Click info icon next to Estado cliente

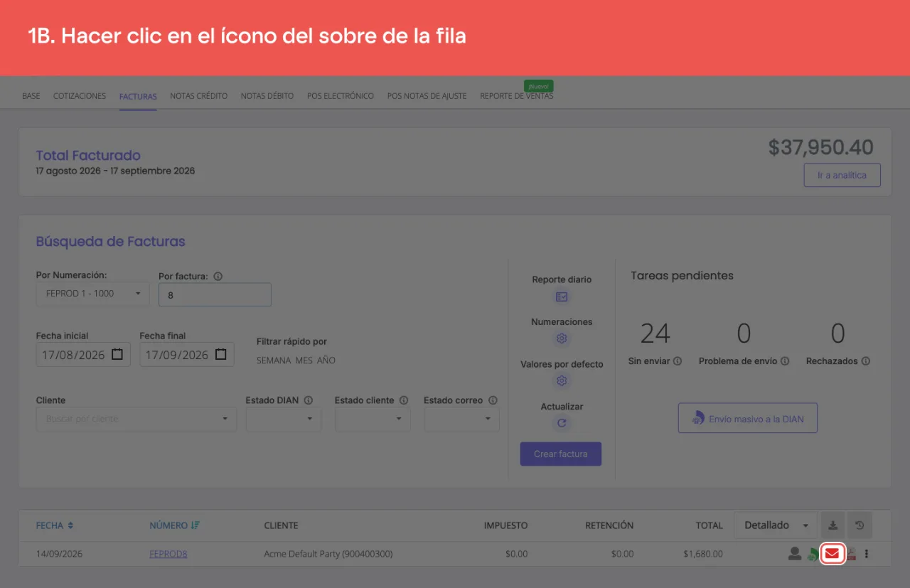[403, 400]
